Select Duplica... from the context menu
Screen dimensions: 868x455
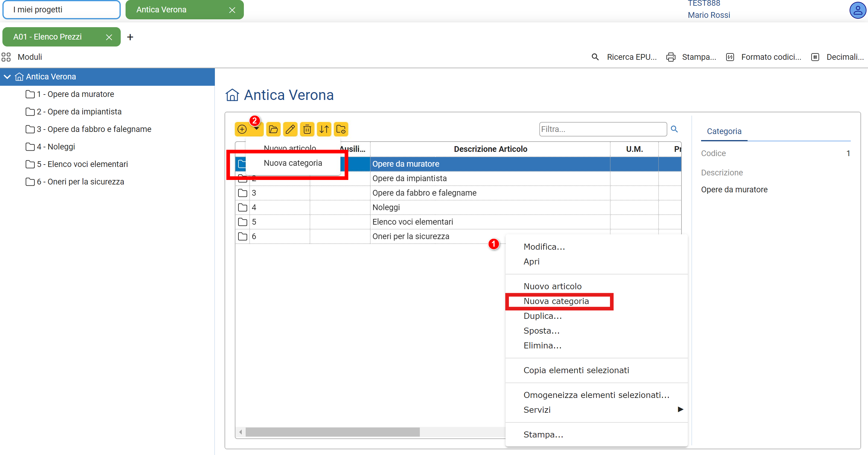(x=543, y=316)
